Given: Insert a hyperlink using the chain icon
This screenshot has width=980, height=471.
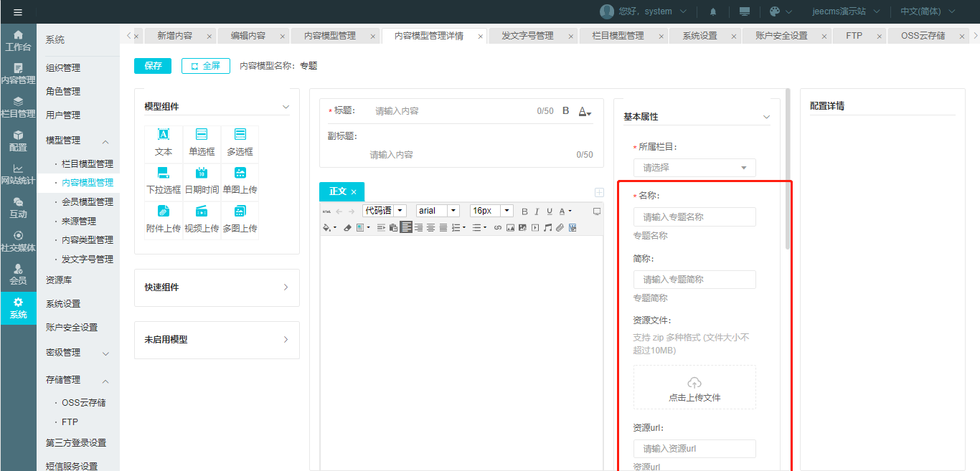Looking at the screenshot, I should point(498,228).
